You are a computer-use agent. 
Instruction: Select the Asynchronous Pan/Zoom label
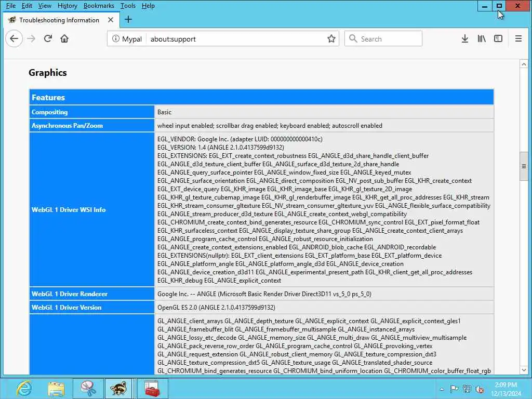(x=67, y=126)
